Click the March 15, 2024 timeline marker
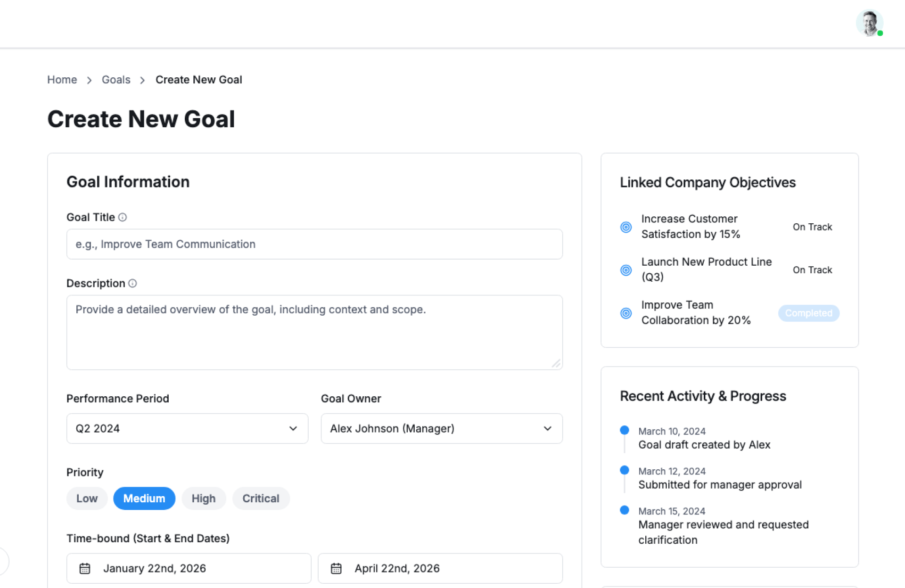The height and width of the screenshot is (588, 905). (x=625, y=510)
